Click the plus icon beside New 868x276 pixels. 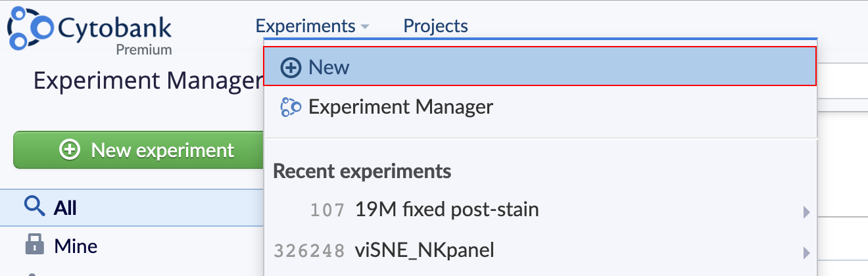(291, 67)
